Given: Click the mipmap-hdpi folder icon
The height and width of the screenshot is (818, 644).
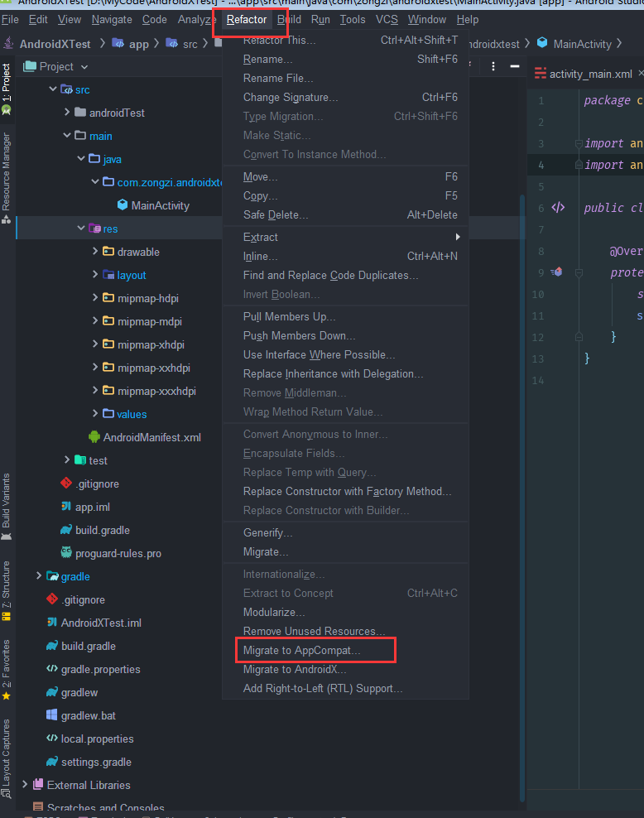Looking at the screenshot, I should point(108,298).
